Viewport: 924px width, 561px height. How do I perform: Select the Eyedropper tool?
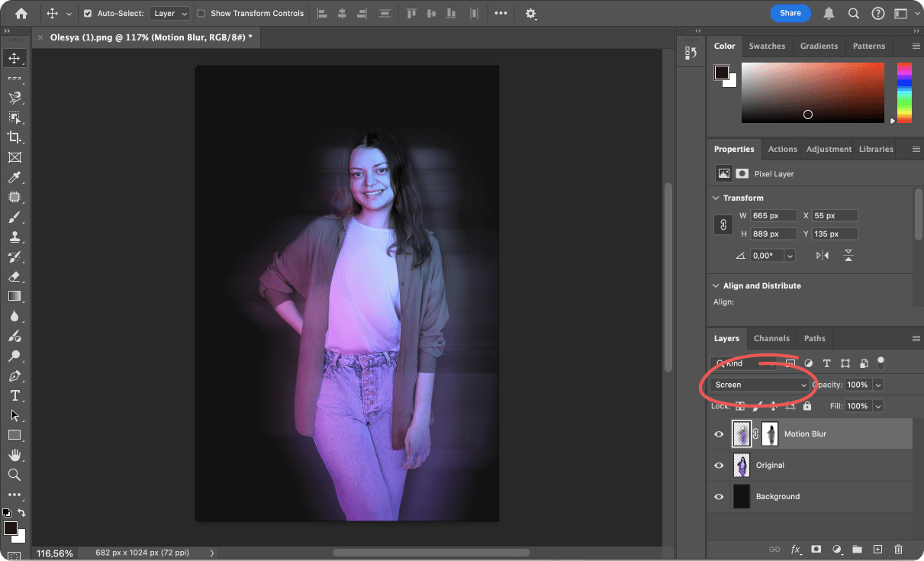14,177
